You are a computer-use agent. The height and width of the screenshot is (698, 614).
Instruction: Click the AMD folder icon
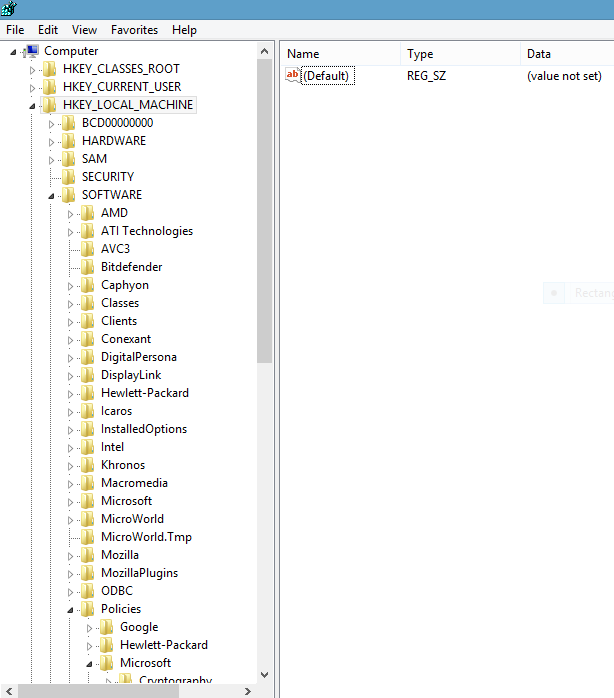(87, 213)
